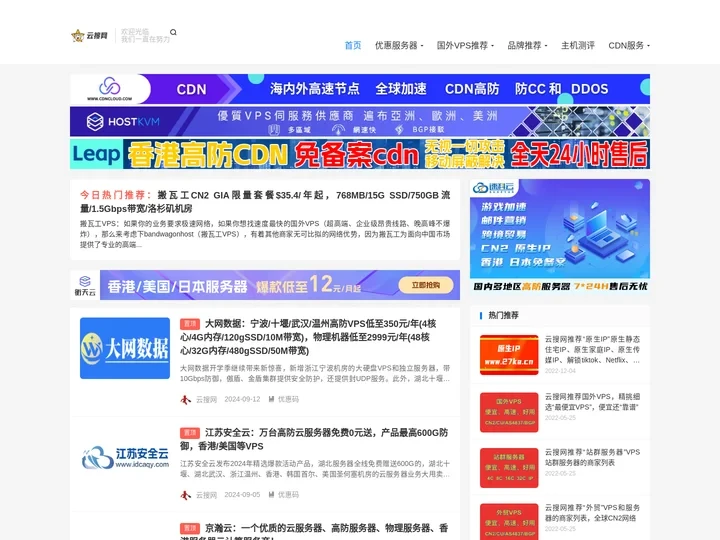Click author avatar icon on 2024-09-05 post
The height and width of the screenshot is (540, 720).
pyautogui.click(x=186, y=495)
